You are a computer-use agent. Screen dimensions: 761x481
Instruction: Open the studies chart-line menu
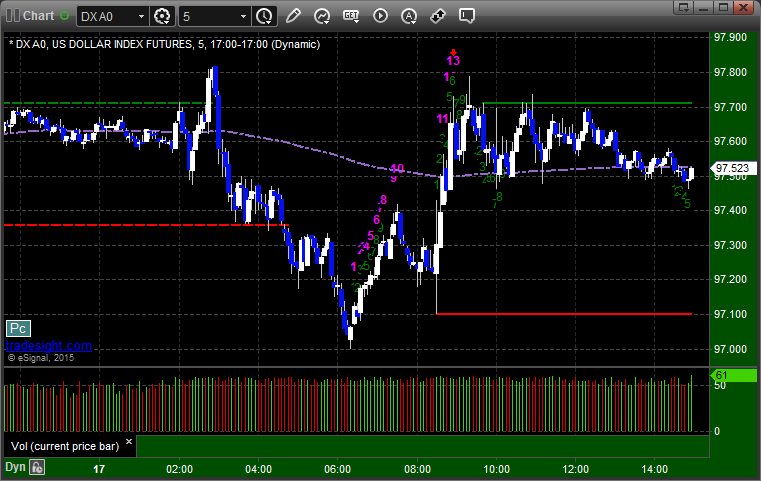pyautogui.click(x=322, y=16)
